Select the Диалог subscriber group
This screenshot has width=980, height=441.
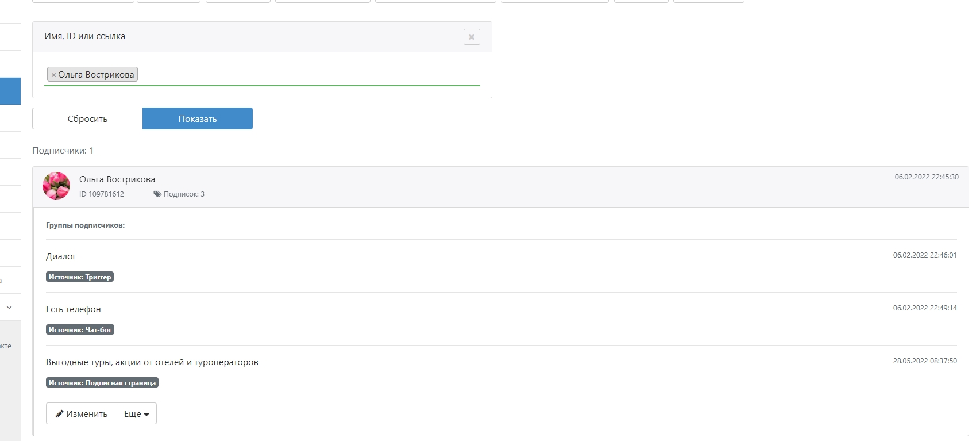pyautogui.click(x=61, y=256)
